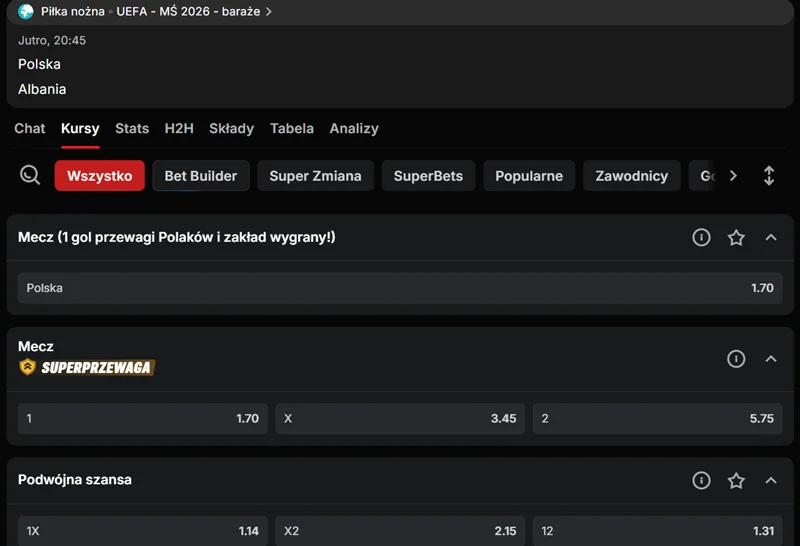Click the Superprzewaga badge logo
Screen dimensions: 800x546
87,367
